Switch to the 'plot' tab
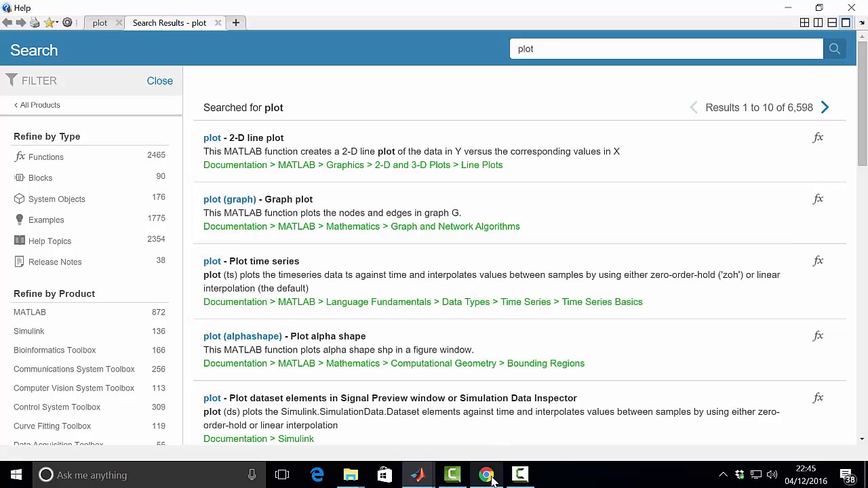868x488 pixels. 100,22
